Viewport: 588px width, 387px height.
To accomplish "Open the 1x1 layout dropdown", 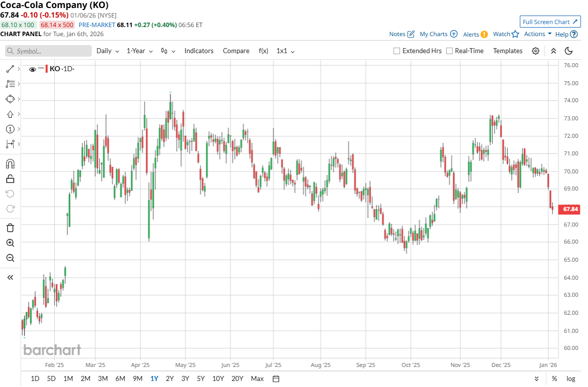I will (x=285, y=51).
